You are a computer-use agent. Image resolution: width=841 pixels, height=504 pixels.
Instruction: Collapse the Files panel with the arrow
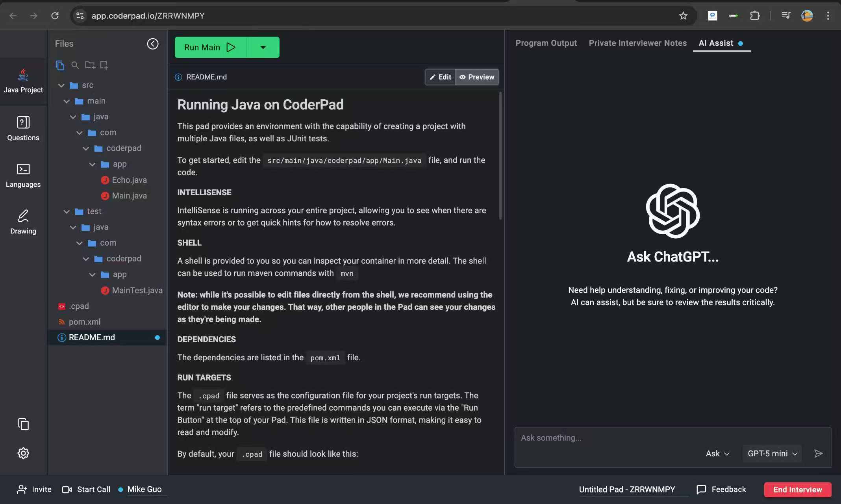pyautogui.click(x=153, y=44)
